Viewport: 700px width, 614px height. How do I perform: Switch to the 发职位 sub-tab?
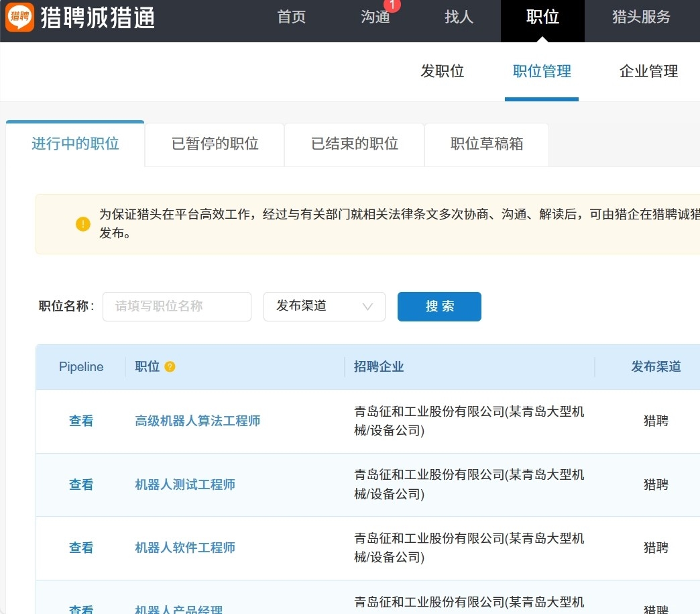point(443,71)
